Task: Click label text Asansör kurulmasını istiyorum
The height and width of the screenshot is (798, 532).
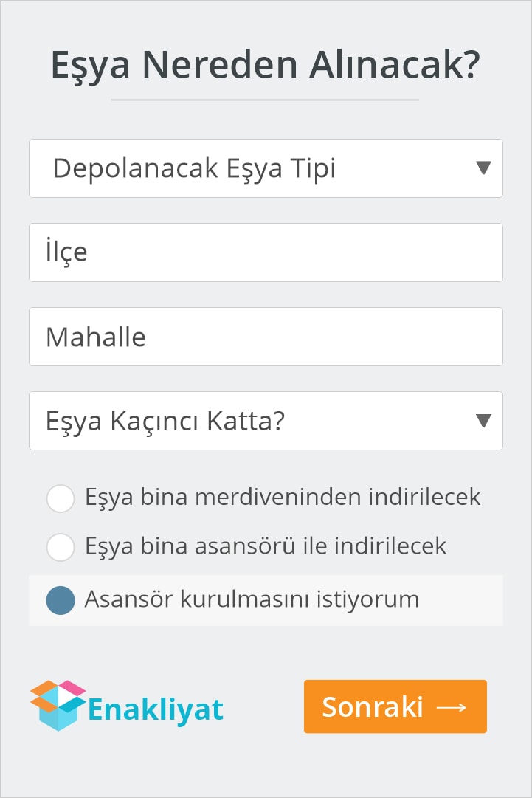Action: [252, 599]
